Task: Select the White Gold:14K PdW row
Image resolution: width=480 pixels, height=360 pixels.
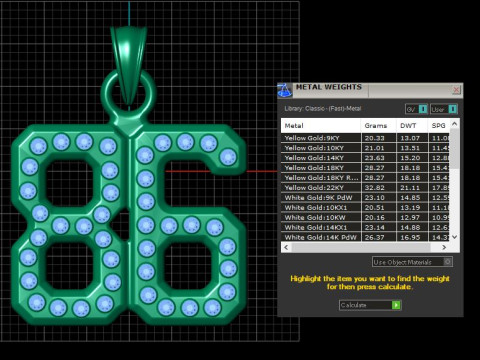Action: click(x=366, y=237)
